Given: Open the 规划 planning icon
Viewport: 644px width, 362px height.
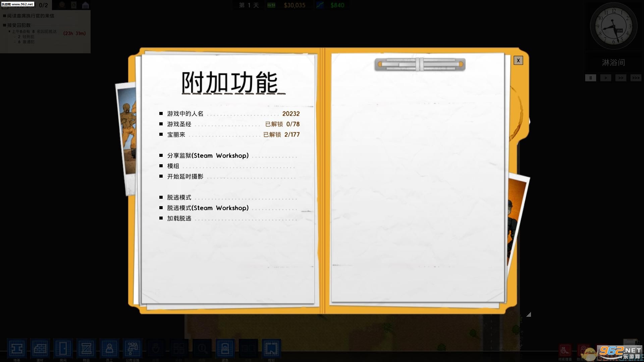Looking at the screenshot, I should (271, 349).
